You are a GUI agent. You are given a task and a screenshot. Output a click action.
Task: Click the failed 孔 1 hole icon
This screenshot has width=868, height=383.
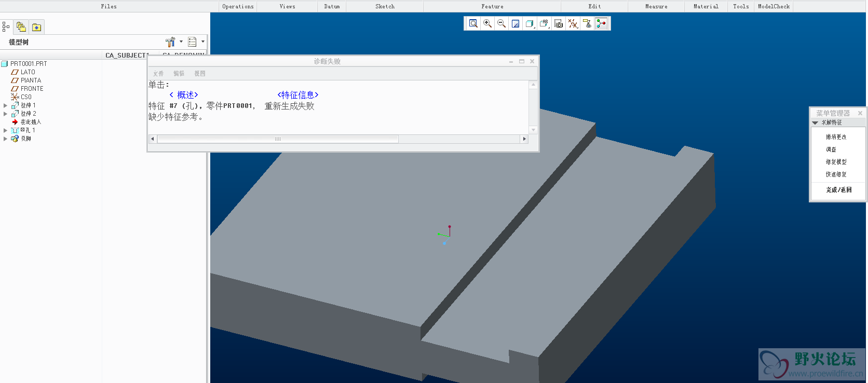pyautogui.click(x=15, y=130)
